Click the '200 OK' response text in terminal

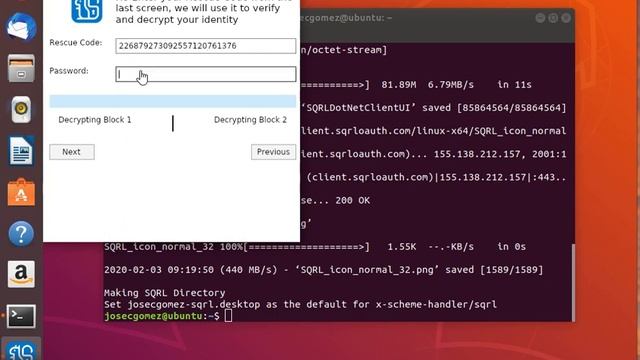[353, 200]
